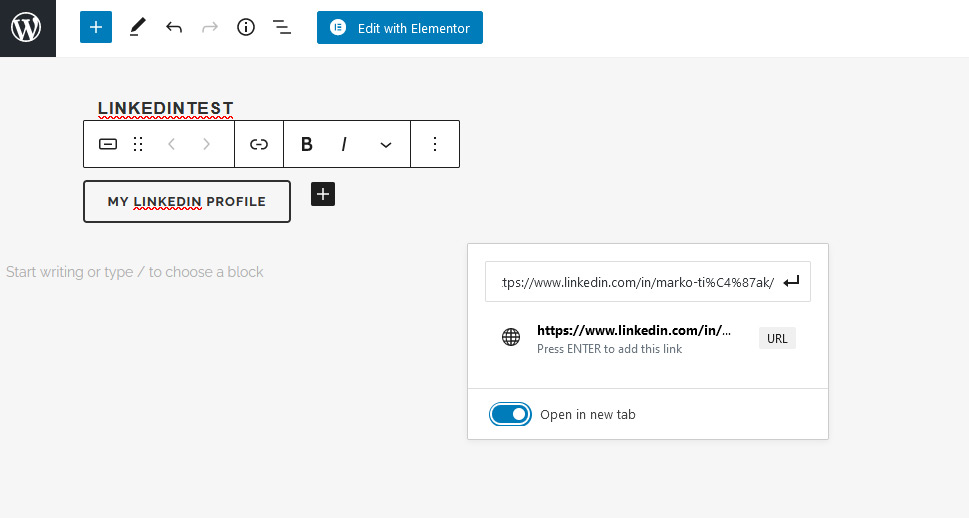Viewport: 969px width, 518px height.
Task: Click the link icon in block toolbar
Action: 259,144
